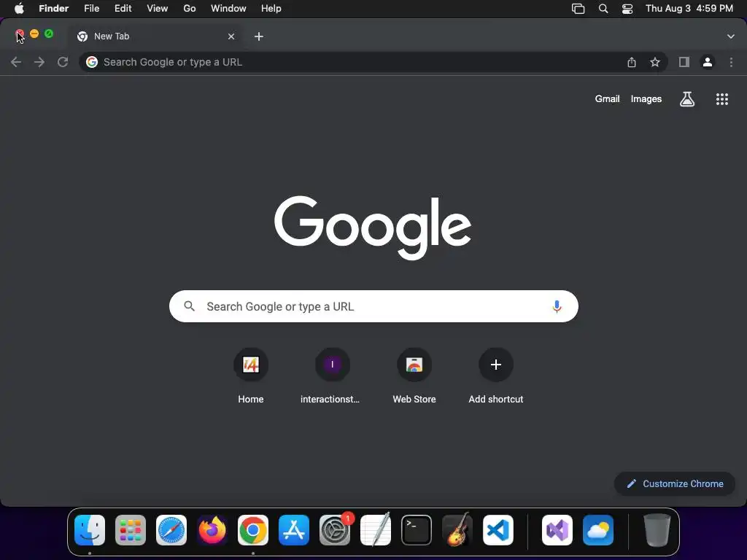Bookmark this tab with the star icon

655,62
